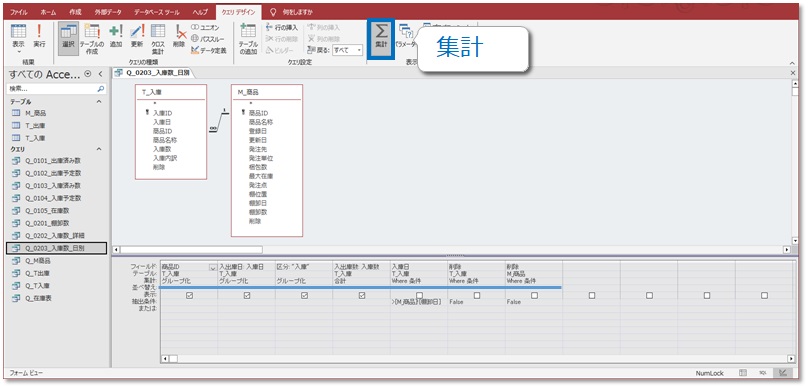This screenshot has height=388, width=808.
Task: Click the diagram pane horizontal scrollbar thumb
Action: pos(191,249)
